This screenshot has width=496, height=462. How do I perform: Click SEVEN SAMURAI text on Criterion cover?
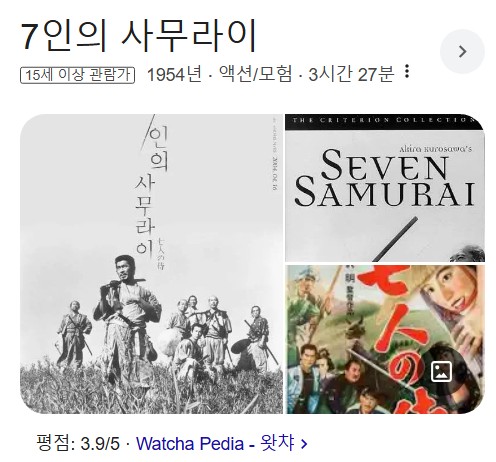point(385,178)
